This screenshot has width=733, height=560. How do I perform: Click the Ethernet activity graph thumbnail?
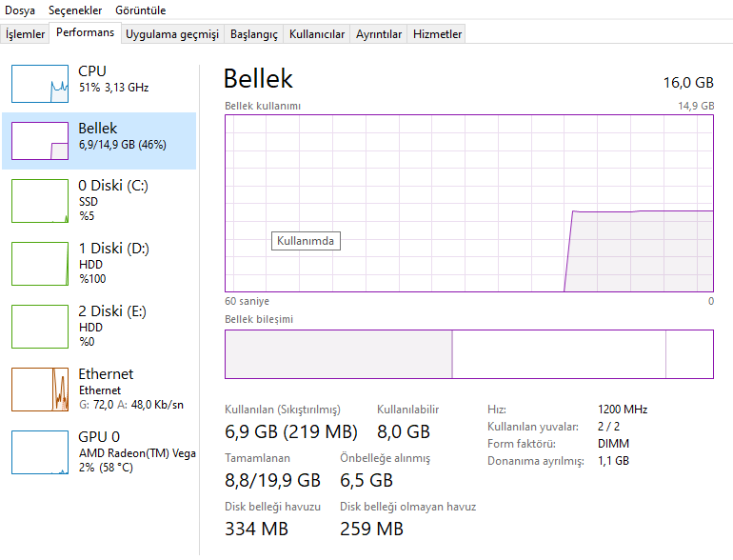point(40,389)
